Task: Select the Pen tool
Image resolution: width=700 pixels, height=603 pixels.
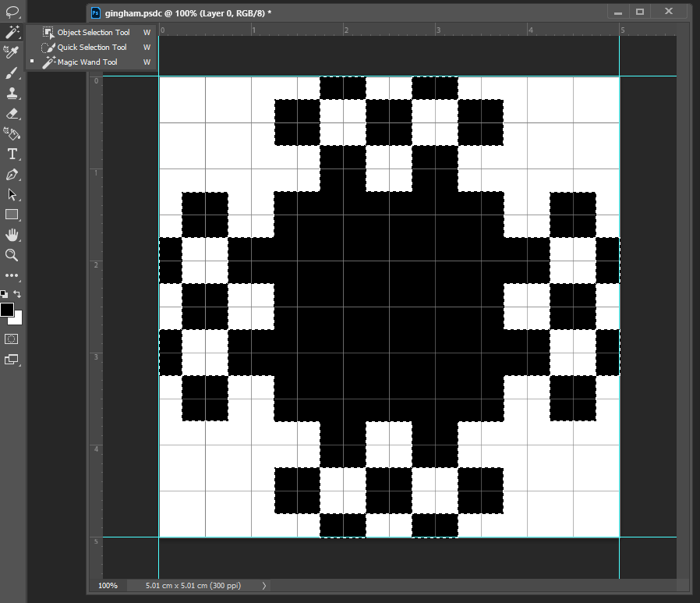Action: pos(12,174)
